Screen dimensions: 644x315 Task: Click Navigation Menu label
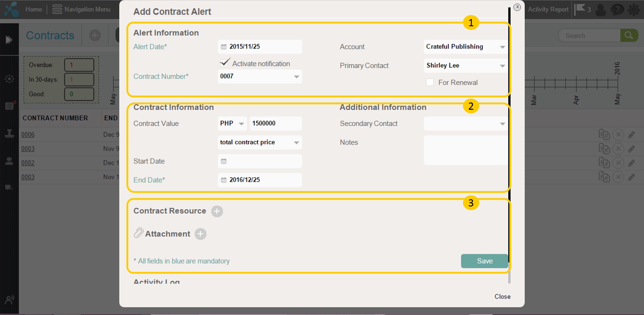[x=88, y=9]
